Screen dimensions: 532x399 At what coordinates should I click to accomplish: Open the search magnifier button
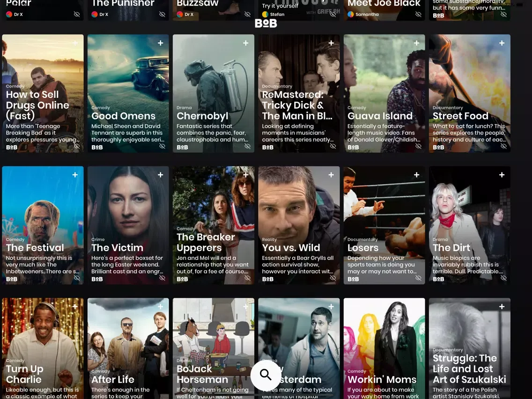tap(266, 375)
